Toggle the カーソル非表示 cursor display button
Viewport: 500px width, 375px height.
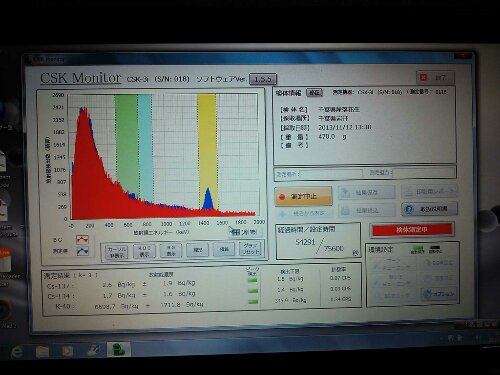pyautogui.click(x=116, y=251)
